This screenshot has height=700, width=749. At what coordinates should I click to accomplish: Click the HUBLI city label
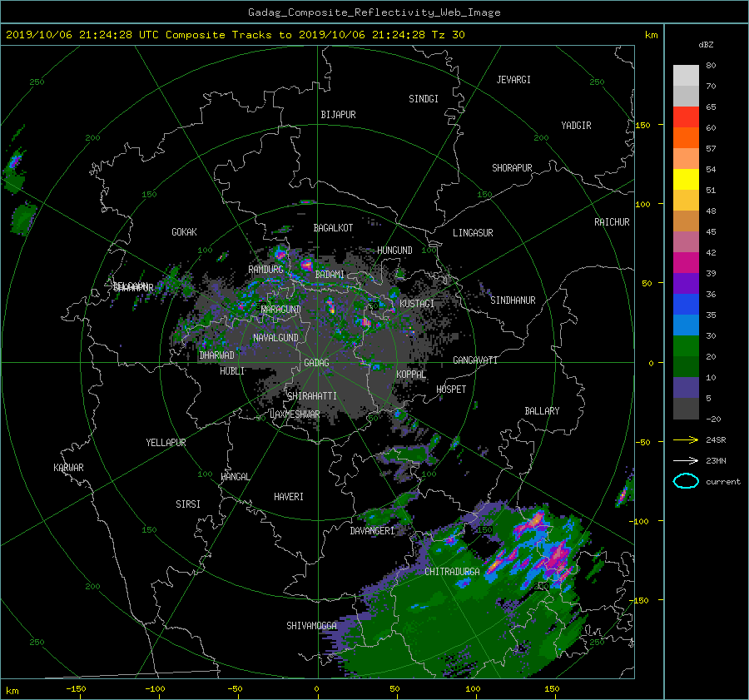tap(232, 371)
